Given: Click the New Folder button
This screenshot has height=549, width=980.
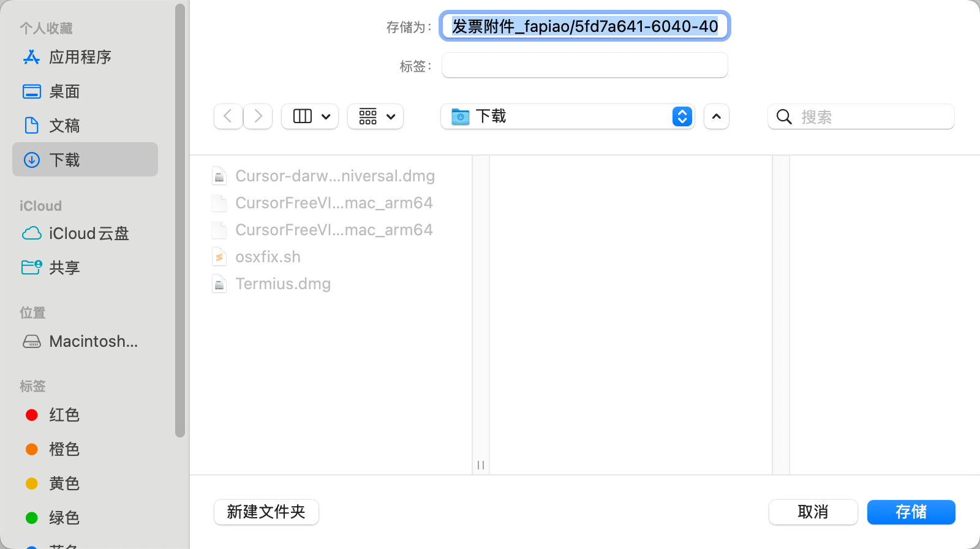Looking at the screenshot, I should pyautogui.click(x=266, y=512).
